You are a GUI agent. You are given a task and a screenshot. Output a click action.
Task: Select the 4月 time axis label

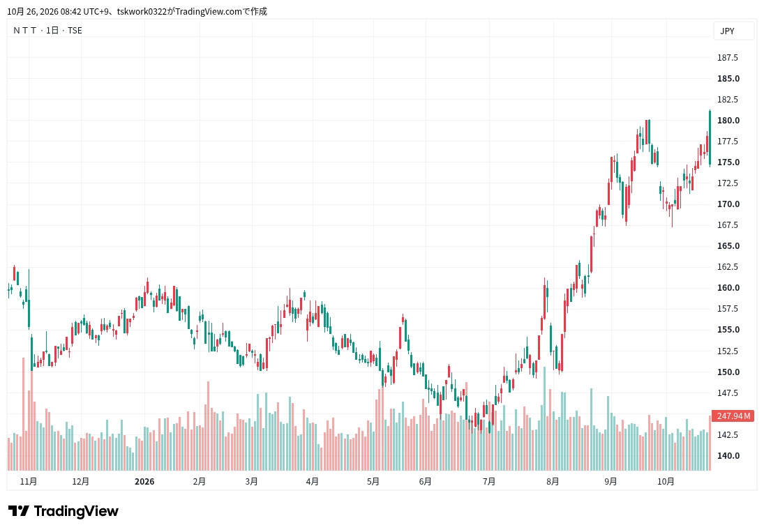(313, 481)
